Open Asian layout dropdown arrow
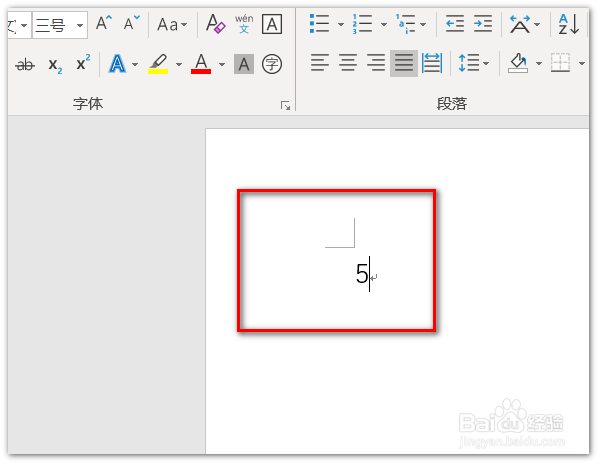 tap(537, 24)
